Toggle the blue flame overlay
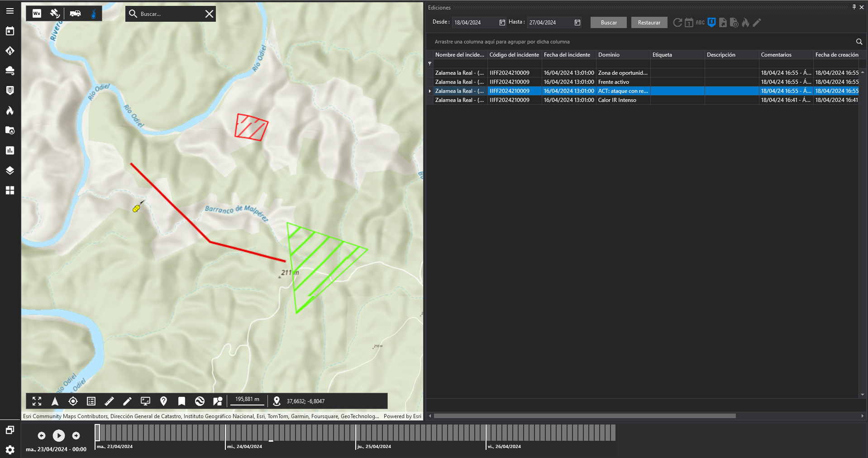This screenshot has height=458, width=868. pyautogui.click(x=94, y=14)
